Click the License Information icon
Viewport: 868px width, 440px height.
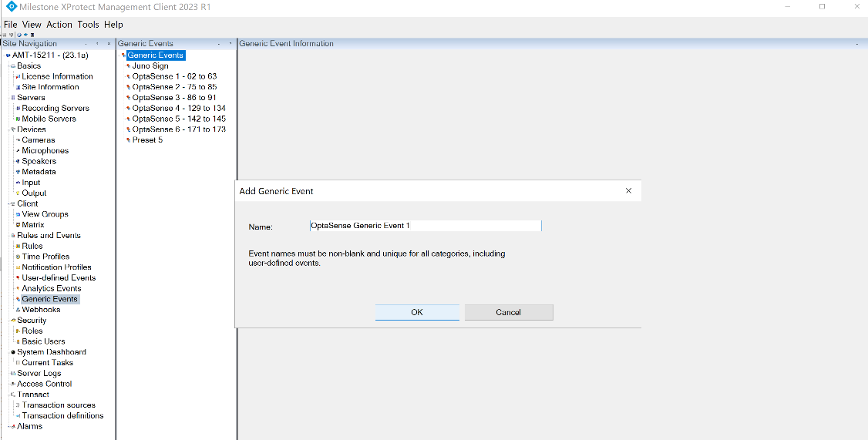click(x=17, y=77)
